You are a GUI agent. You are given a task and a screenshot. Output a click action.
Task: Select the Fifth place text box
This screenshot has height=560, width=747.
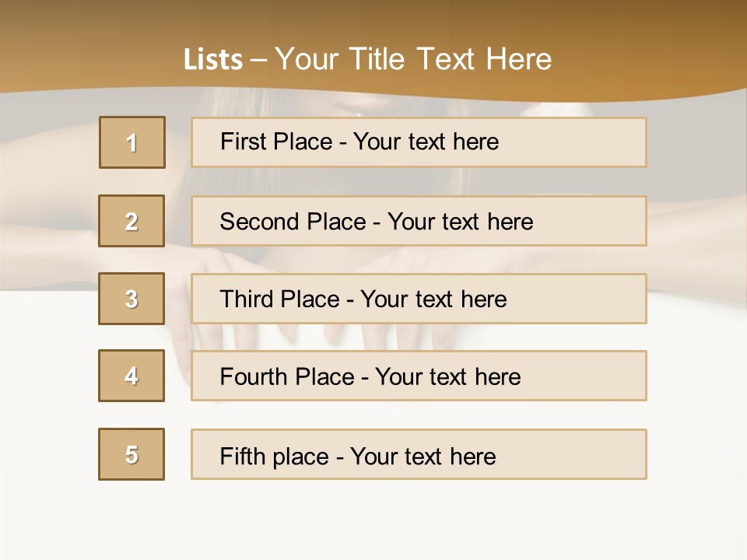[x=419, y=454]
